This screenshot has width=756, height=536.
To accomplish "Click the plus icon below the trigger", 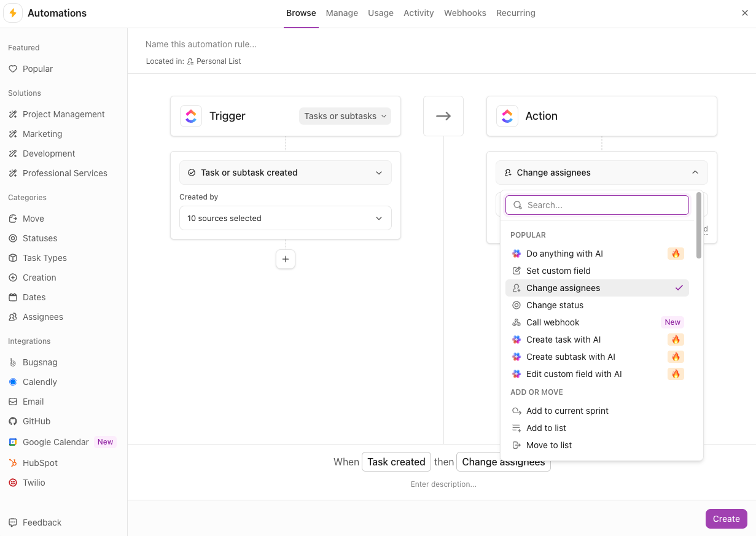I will click(x=286, y=259).
